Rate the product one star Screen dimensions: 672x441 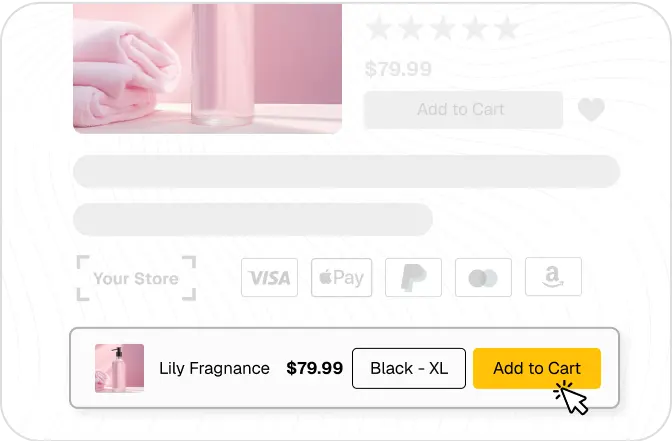(379, 28)
